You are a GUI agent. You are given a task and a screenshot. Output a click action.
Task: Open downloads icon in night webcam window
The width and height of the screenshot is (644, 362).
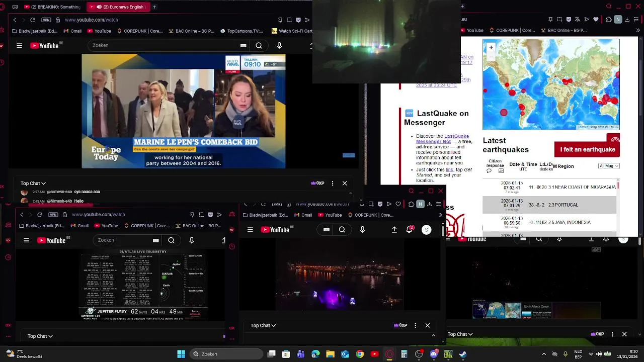pos(429,204)
